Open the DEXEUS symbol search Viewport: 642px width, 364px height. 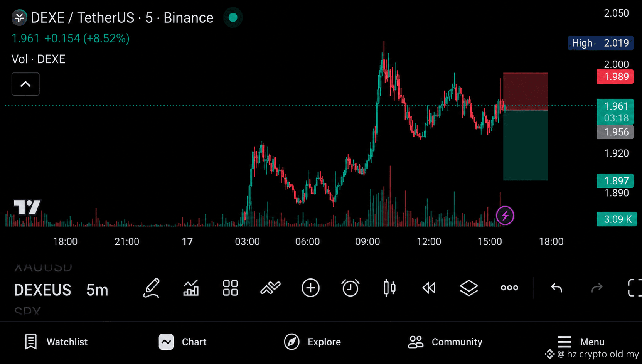[x=42, y=290]
